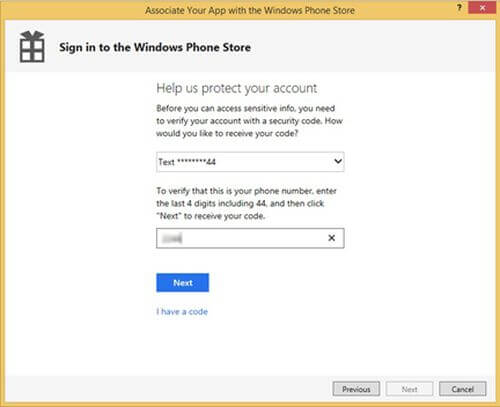Image resolution: width=500 pixels, height=407 pixels.
Task: Click the Help us protect your account heading
Action: (x=237, y=88)
